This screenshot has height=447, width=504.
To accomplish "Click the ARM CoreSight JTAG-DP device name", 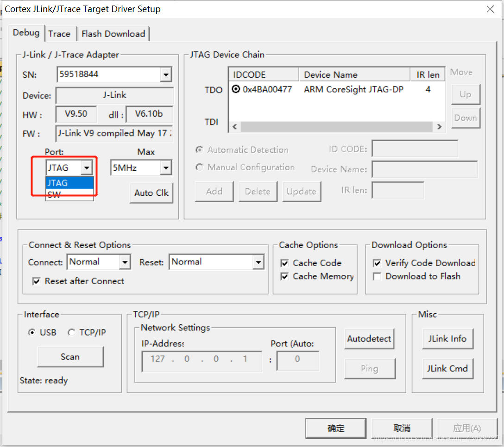I will (353, 89).
